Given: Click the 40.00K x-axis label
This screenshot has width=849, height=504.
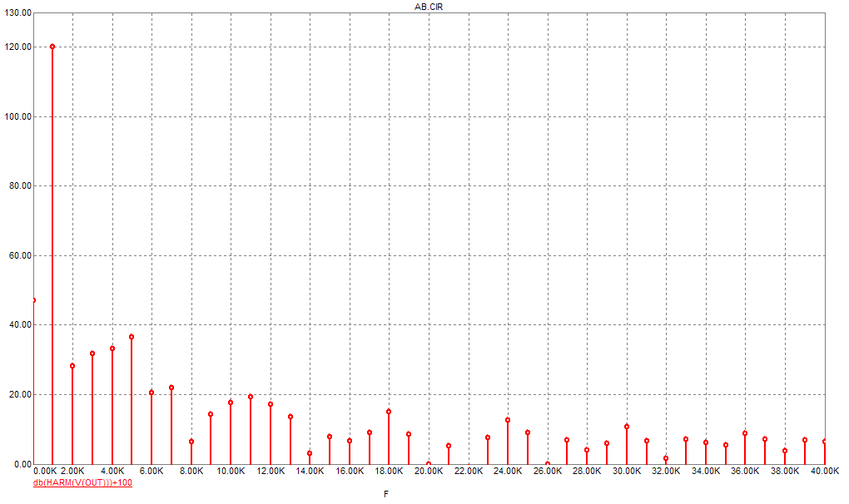Looking at the screenshot, I should coord(825,471).
